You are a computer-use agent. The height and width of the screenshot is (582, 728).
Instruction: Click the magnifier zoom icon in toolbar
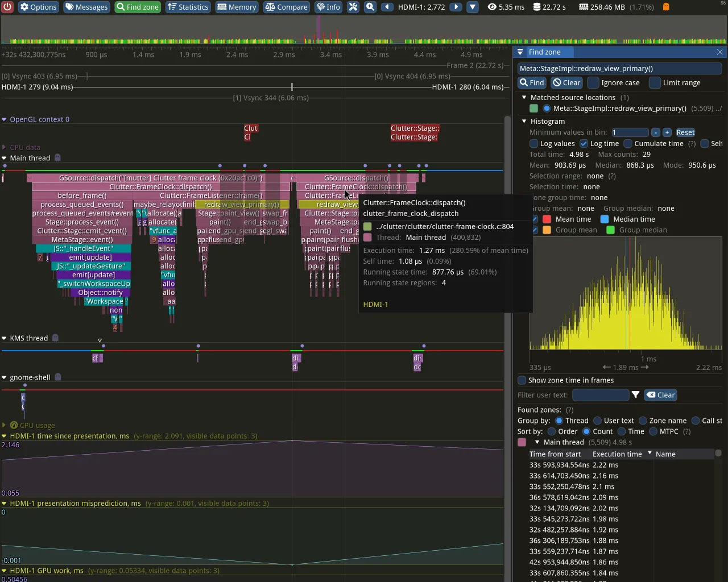pyautogui.click(x=370, y=7)
